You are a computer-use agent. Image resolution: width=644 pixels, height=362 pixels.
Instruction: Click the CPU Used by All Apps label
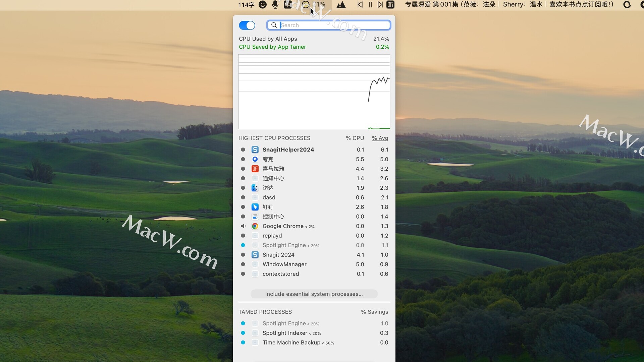pos(268,39)
